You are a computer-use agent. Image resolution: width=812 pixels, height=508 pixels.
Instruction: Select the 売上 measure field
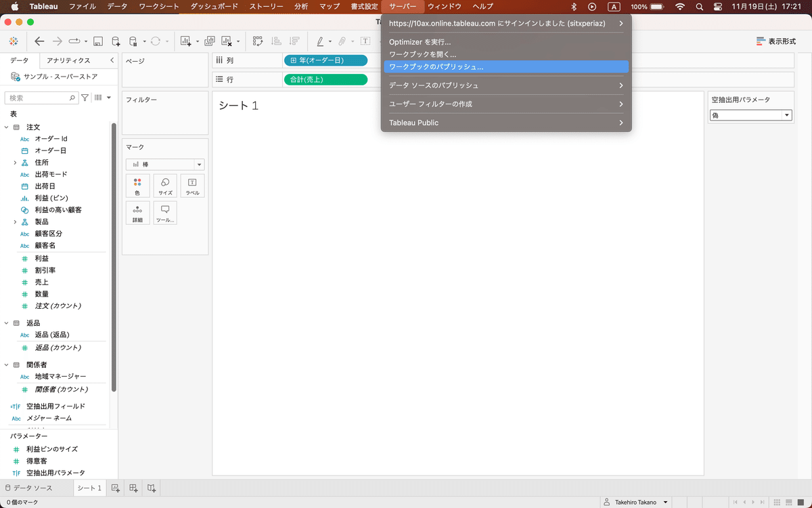(x=42, y=282)
